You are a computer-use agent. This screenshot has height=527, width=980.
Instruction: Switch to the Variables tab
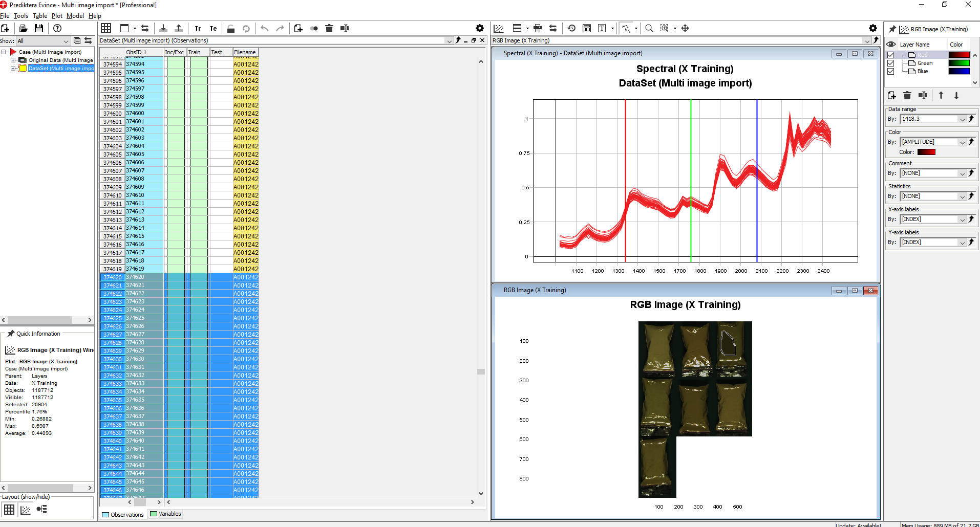(165, 514)
